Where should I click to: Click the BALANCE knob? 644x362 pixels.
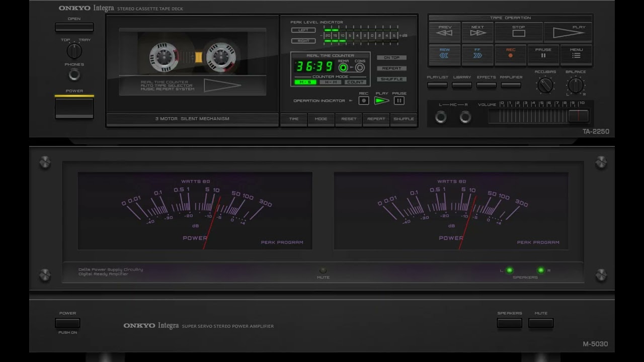(576, 85)
